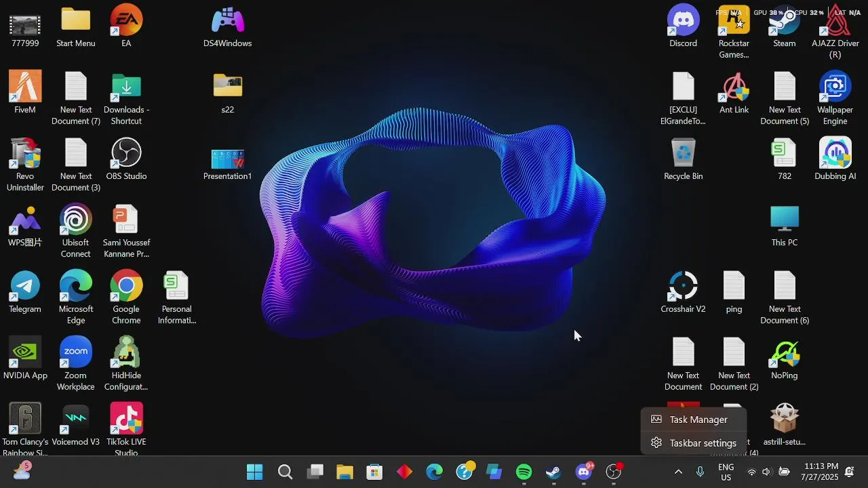Select New Text Document (6) file
Screen dimensions: 868x488
(785, 298)
